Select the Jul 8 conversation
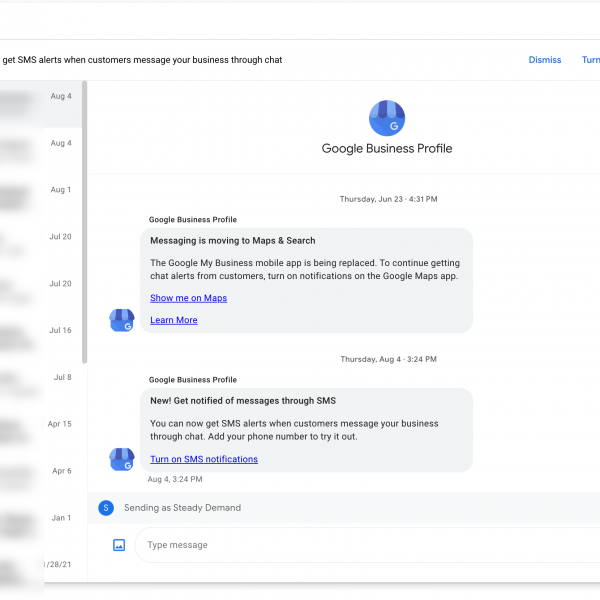600x600 pixels. pos(40,378)
